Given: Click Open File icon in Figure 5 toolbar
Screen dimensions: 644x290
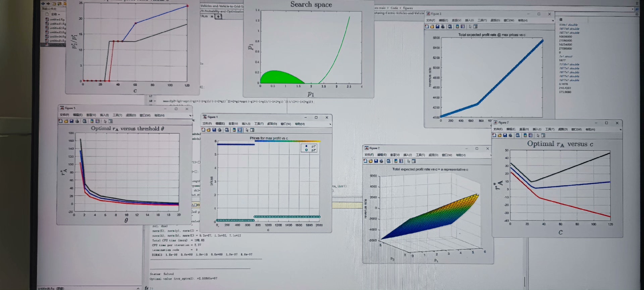Looking at the screenshot, I should tap(66, 121).
